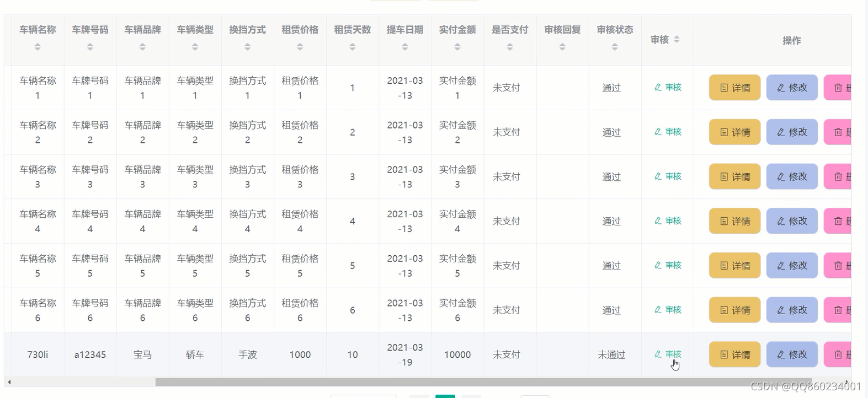Sort table by 审核回复 column
This screenshot has height=398, width=868.
coord(562,47)
